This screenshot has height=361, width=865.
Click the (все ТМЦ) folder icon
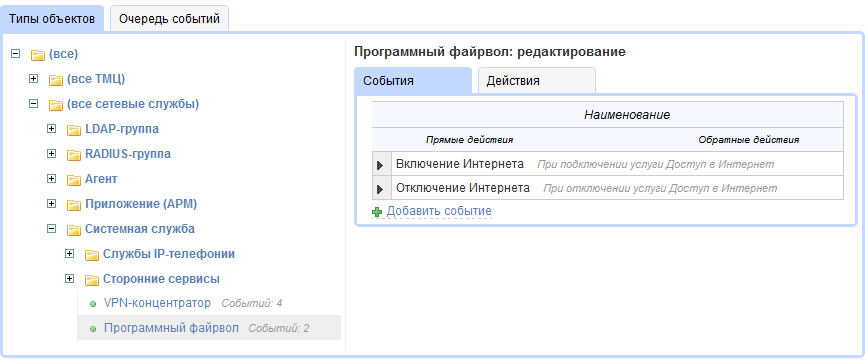56,80
